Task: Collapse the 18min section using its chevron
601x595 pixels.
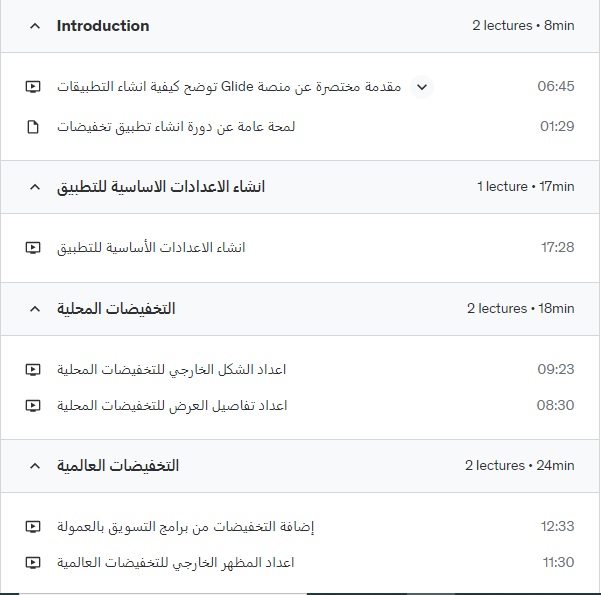Action: pos(35,309)
